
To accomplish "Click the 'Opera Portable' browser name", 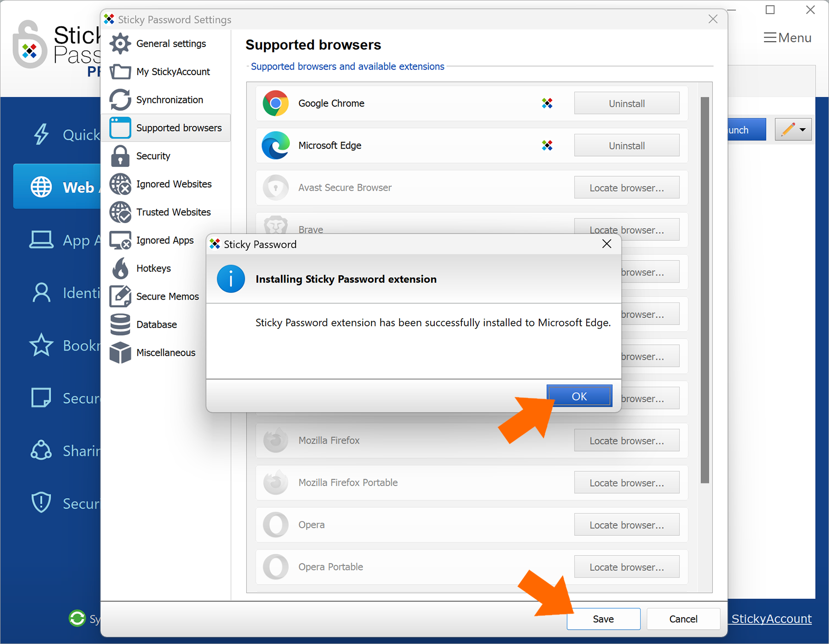I will pyautogui.click(x=331, y=567).
